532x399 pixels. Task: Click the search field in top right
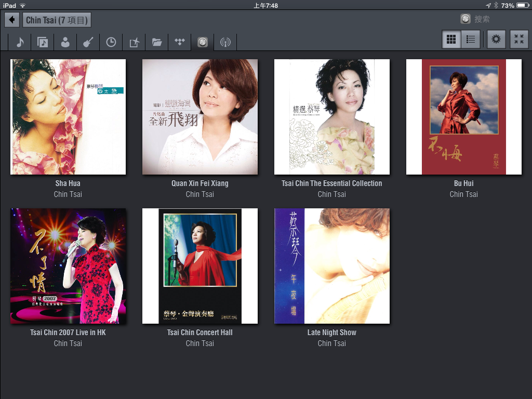[x=494, y=19]
